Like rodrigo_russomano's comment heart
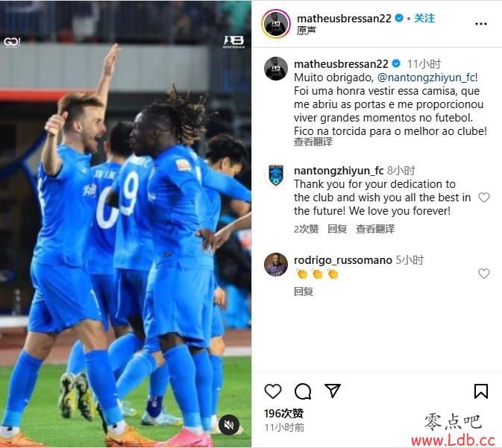502x448 pixels. pos(484,274)
